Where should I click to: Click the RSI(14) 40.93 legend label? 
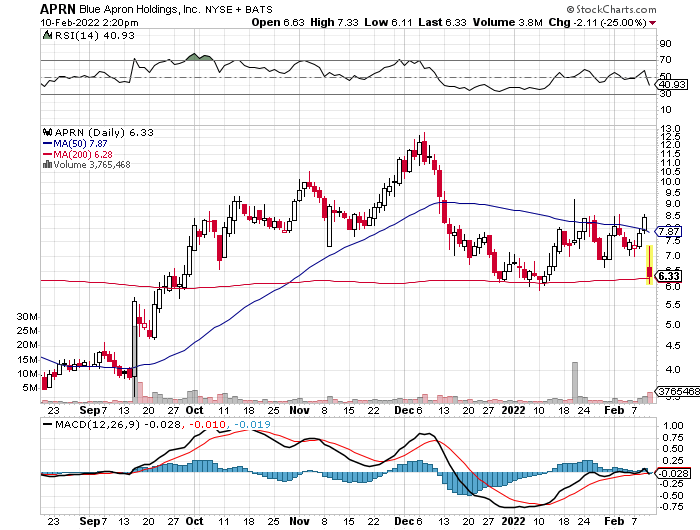(x=95, y=35)
